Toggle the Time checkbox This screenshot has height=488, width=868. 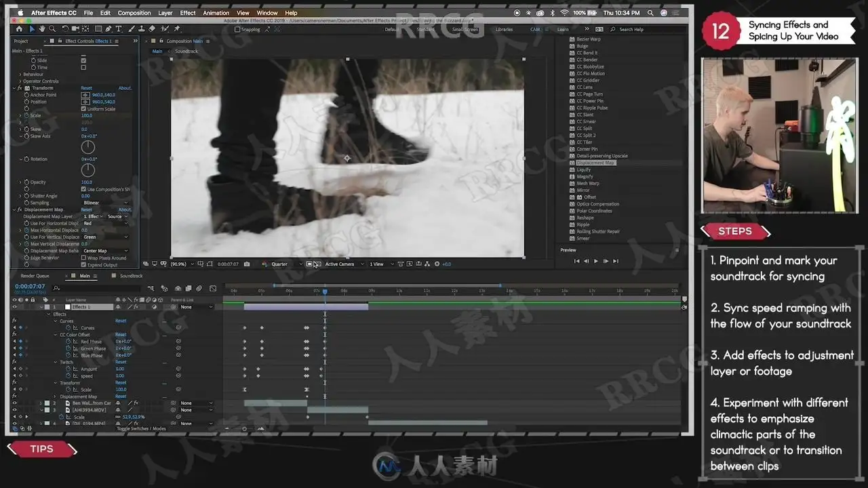(x=83, y=67)
